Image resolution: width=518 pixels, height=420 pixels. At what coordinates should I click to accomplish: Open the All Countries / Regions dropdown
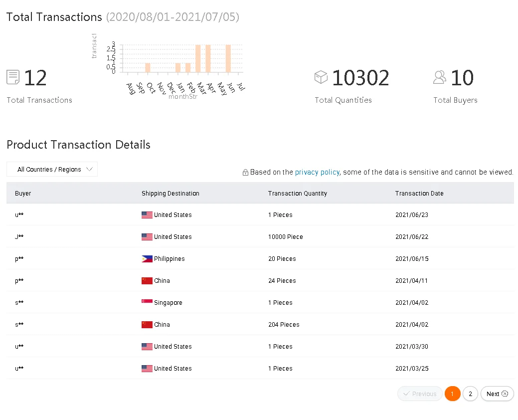(x=52, y=170)
